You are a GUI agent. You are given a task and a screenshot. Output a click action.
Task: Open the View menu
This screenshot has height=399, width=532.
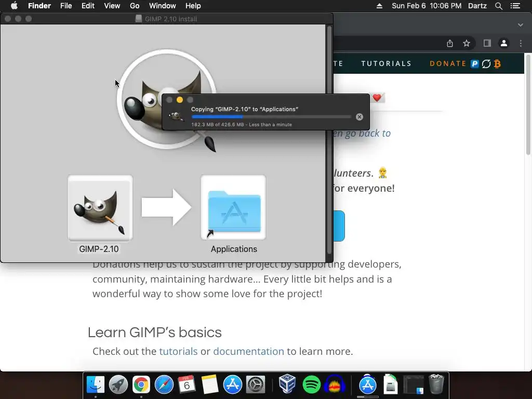click(x=112, y=6)
